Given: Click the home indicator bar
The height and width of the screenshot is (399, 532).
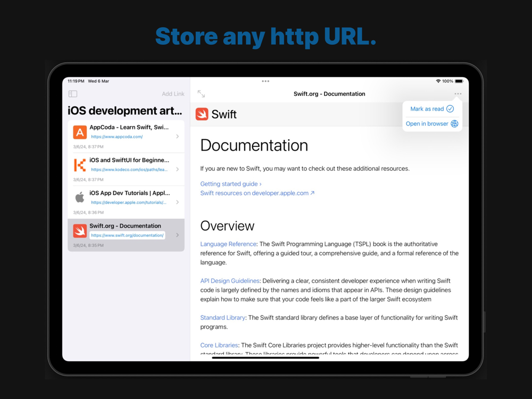Looking at the screenshot, I should coord(265,358).
